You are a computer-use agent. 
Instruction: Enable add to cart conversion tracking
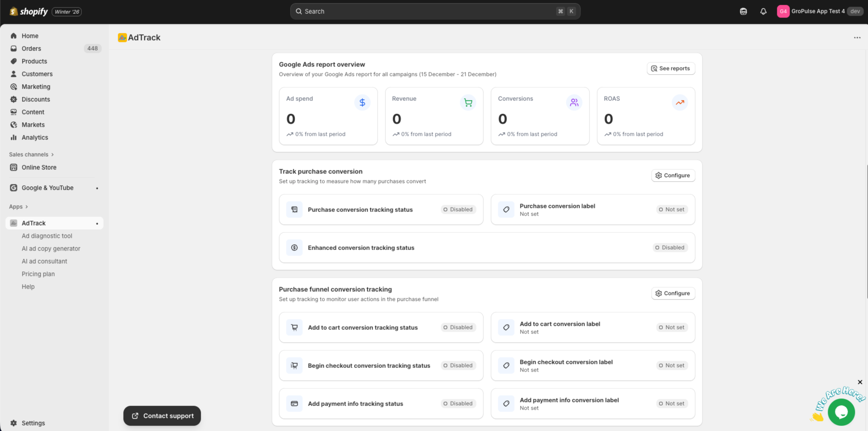458,327
